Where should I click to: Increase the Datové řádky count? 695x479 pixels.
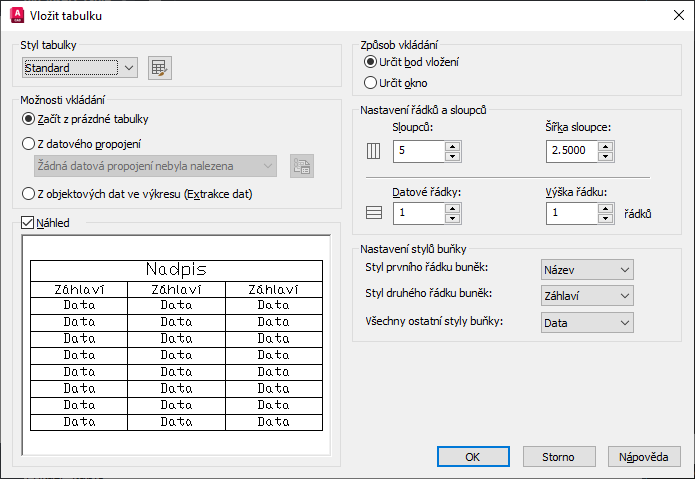tap(452, 209)
